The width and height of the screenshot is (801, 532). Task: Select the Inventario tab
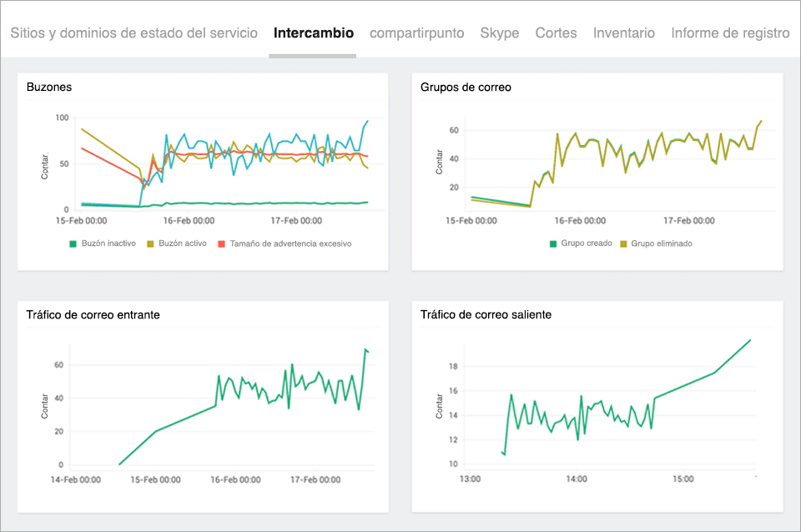point(623,33)
